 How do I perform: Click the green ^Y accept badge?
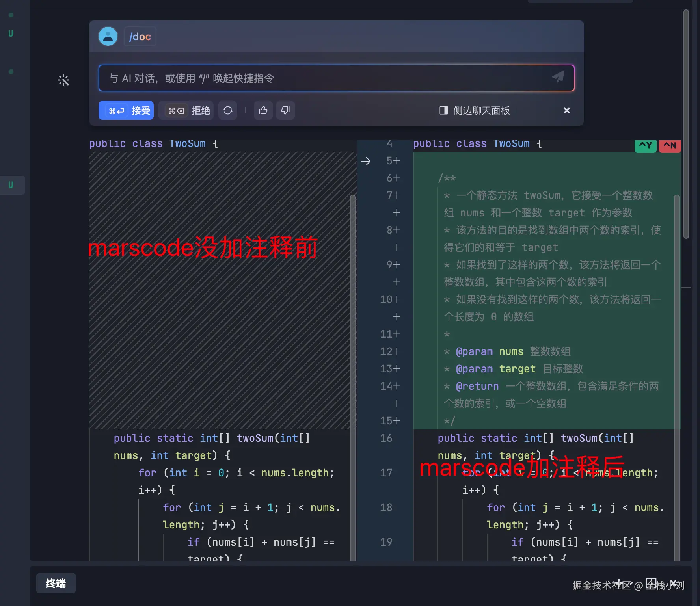coord(646,145)
